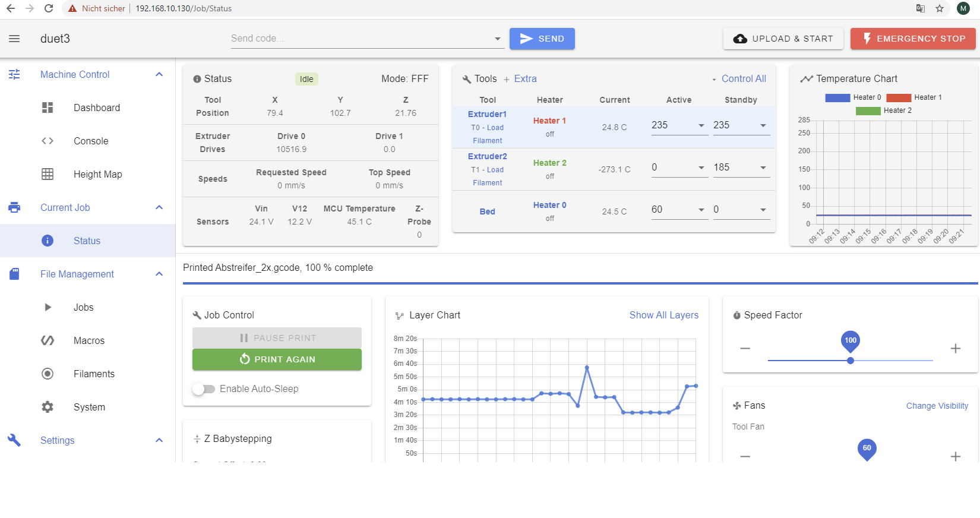
Task: Open Extruder2 active temperature dropdown
Action: coord(701,168)
